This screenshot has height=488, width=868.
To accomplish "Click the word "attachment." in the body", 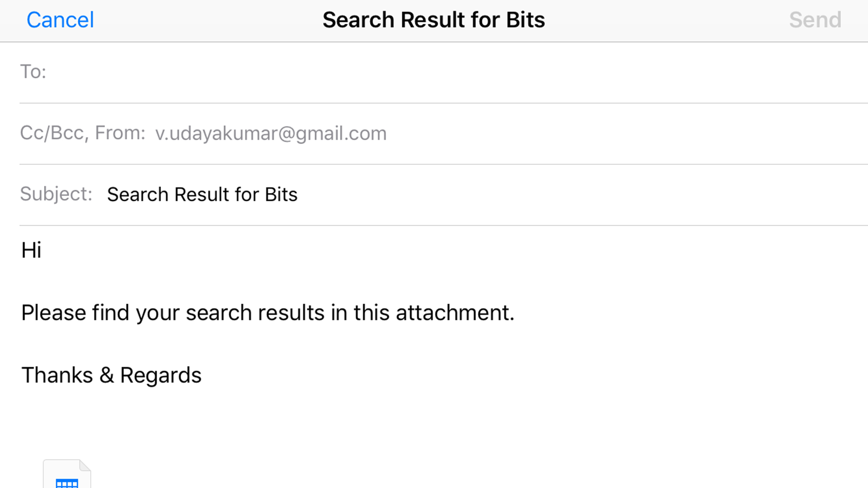I will point(455,313).
